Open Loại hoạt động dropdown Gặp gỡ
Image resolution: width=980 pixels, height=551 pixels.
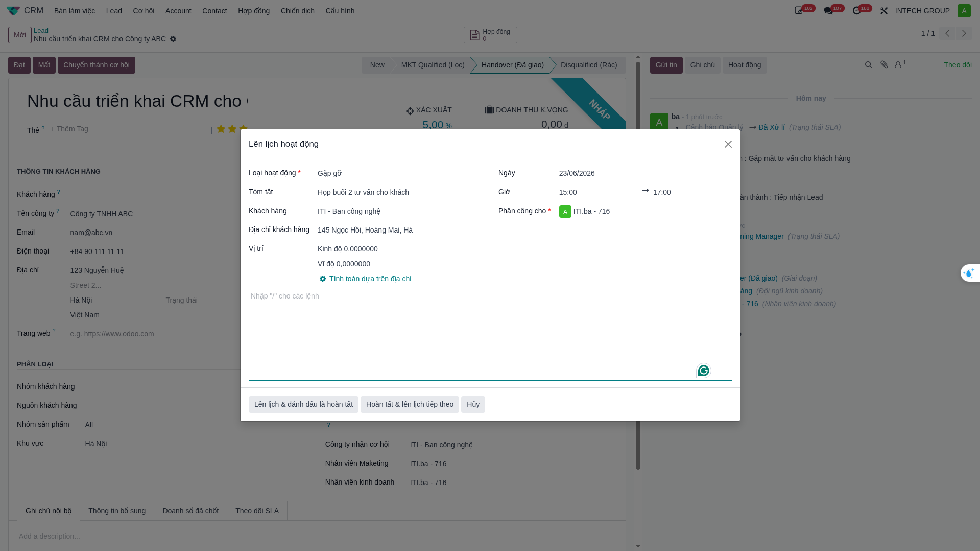[x=401, y=173]
